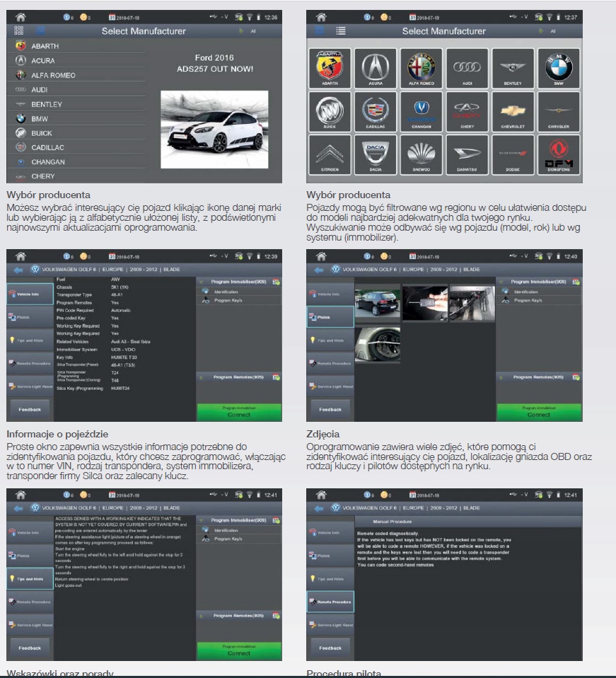Pick the Cadillac crest tile in manufacturer grid
The height and width of the screenshot is (678, 616).
tap(376, 112)
